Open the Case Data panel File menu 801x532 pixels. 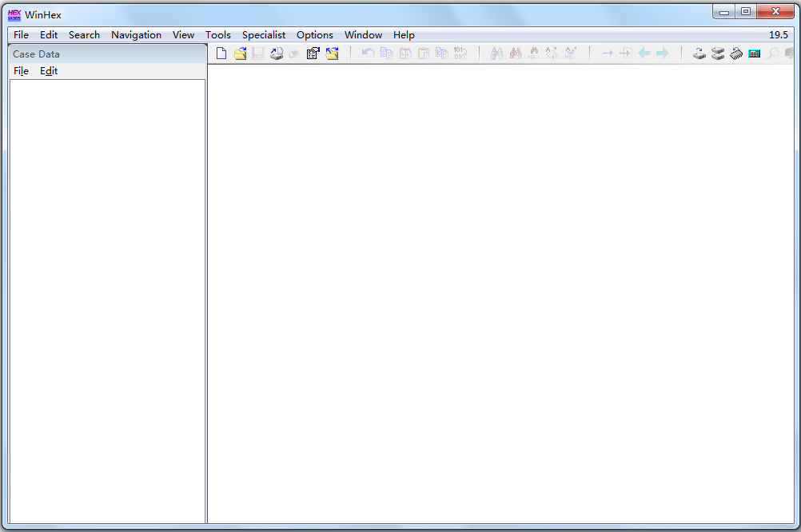pos(21,71)
